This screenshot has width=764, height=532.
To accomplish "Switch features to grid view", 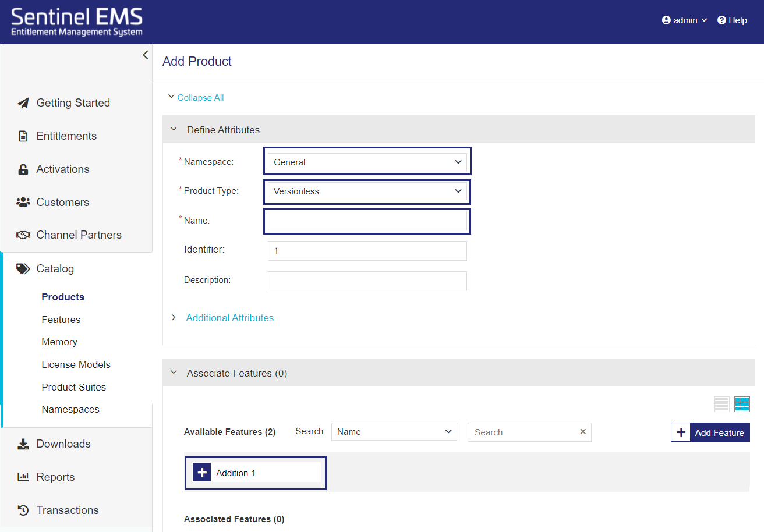I will click(742, 404).
